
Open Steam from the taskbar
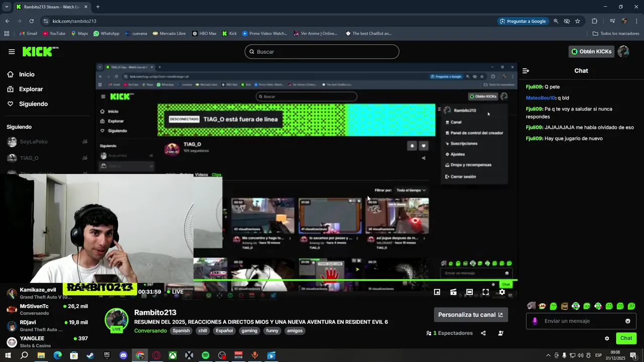coord(91,355)
